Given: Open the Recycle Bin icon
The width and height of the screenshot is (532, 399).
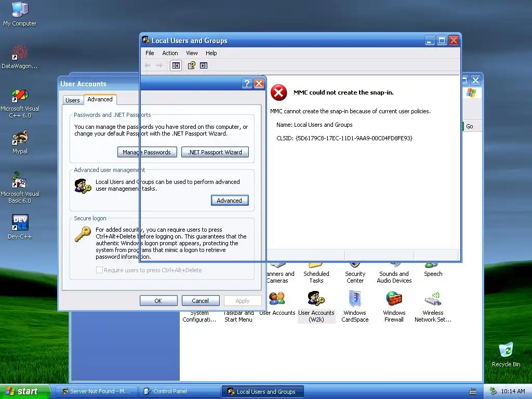Looking at the screenshot, I should coord(506,354).
